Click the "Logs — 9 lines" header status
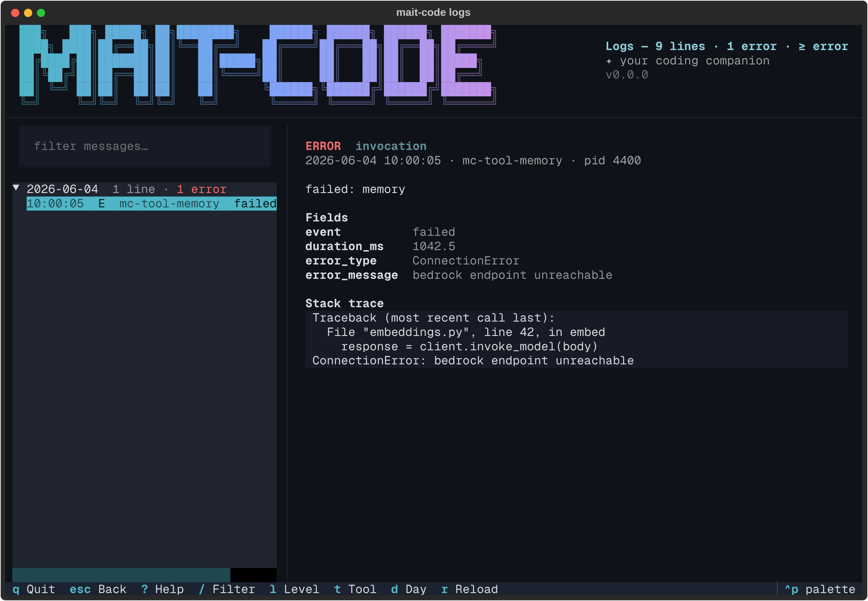 click(x=655, y=46)
